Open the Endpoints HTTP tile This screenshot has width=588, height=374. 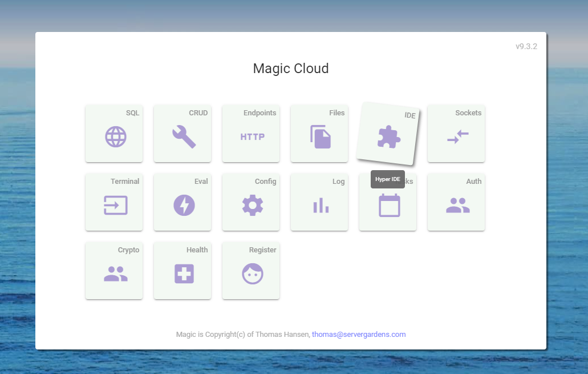[x=252, y=137]
